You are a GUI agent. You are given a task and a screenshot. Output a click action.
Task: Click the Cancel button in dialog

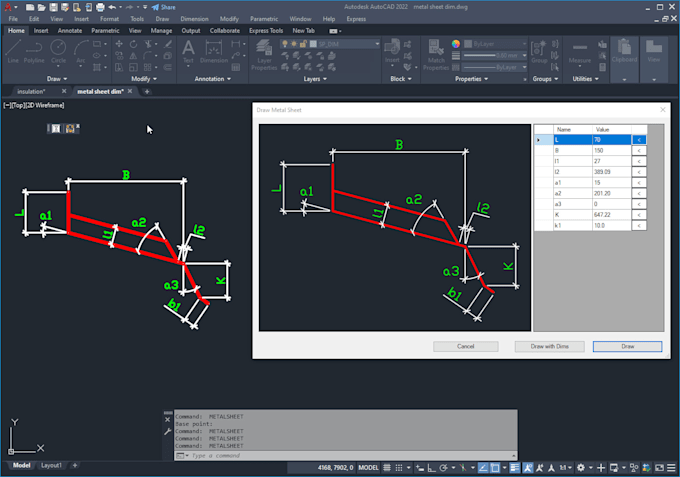click(465, 346)
